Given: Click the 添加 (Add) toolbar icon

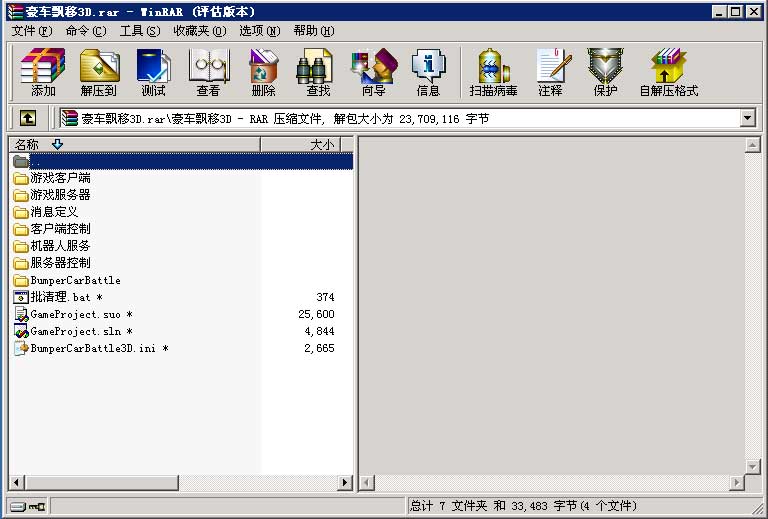Looking at the screenshot, I should pos(43,72).
